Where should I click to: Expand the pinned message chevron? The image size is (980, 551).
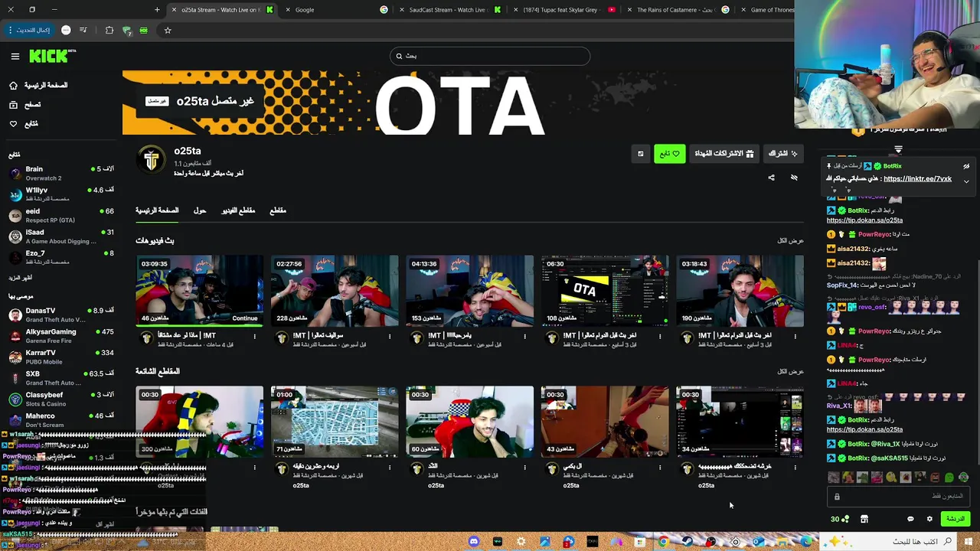[966, 181]
